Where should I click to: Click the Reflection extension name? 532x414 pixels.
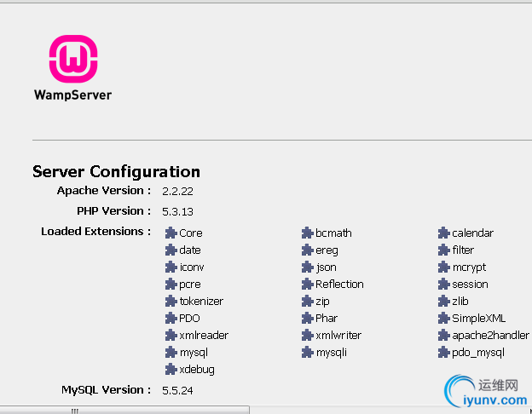[339, 285]
